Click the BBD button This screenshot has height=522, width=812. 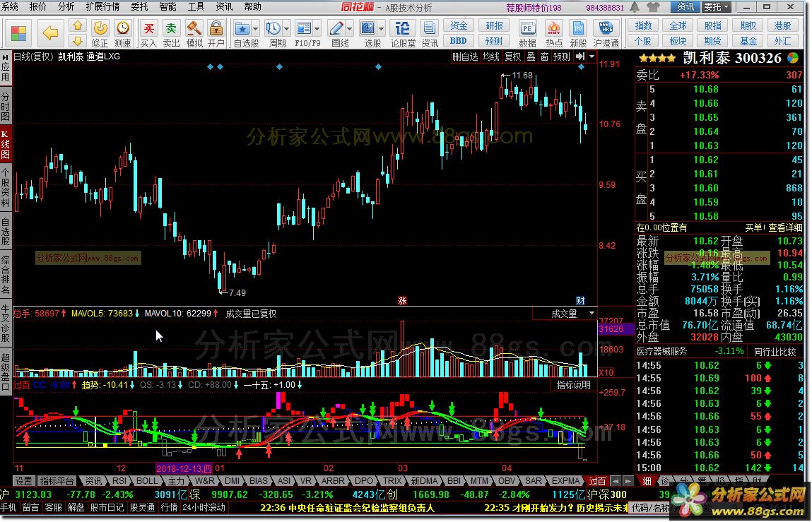[459, 40]
